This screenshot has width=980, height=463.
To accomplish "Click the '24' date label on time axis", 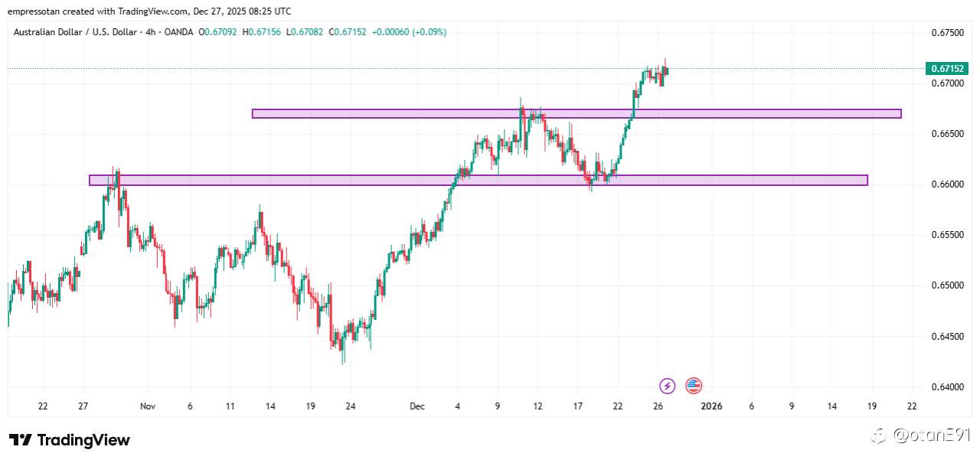I will coord(350,406).
